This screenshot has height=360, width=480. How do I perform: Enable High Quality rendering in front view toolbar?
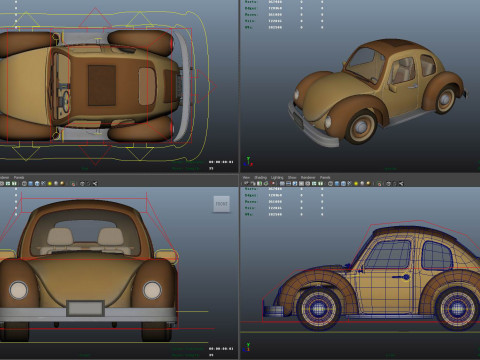[x=62, y=183]
